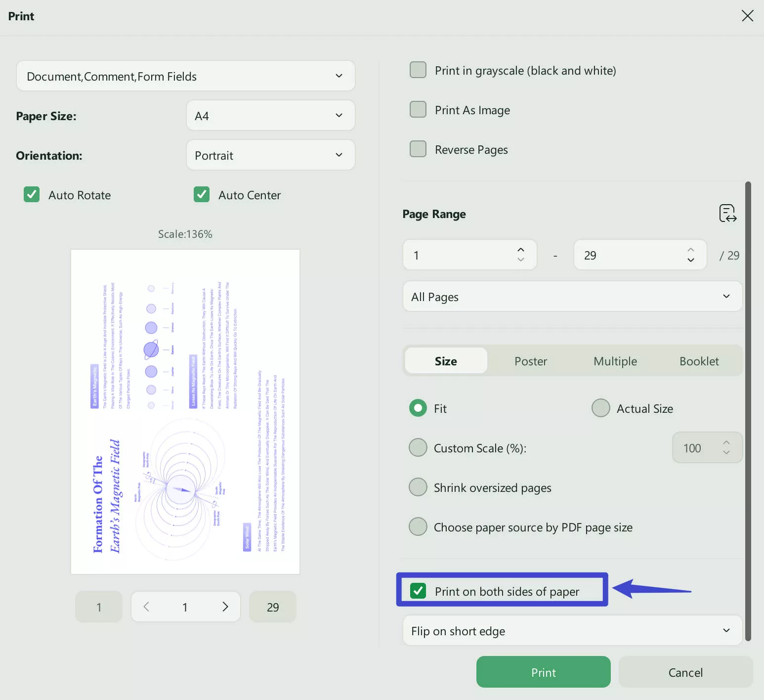Disable Auto Center
This screenshot has height=700, width=764.
201,194
